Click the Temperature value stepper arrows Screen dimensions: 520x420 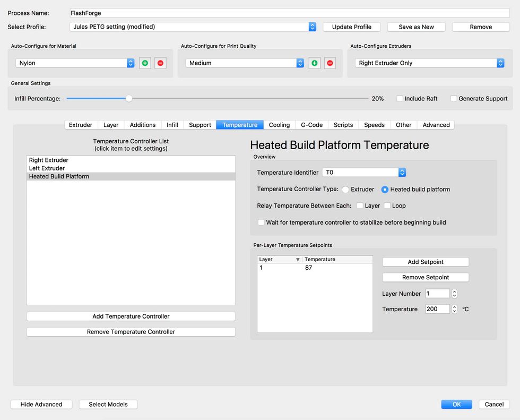pos(454,309)
